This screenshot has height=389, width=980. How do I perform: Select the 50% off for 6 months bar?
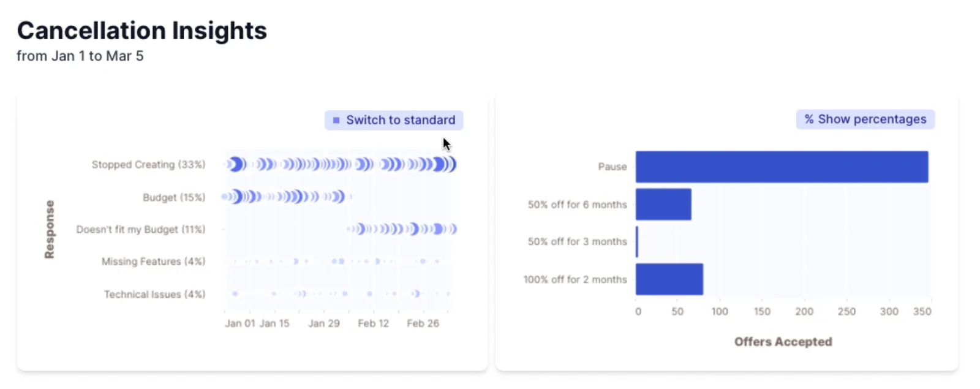pos(663,204)
